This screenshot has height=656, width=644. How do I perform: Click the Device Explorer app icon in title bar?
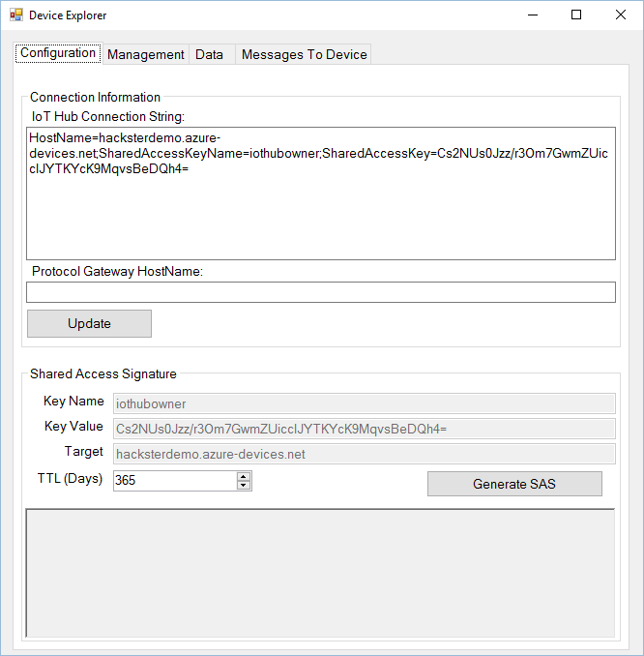click(15, 15)
